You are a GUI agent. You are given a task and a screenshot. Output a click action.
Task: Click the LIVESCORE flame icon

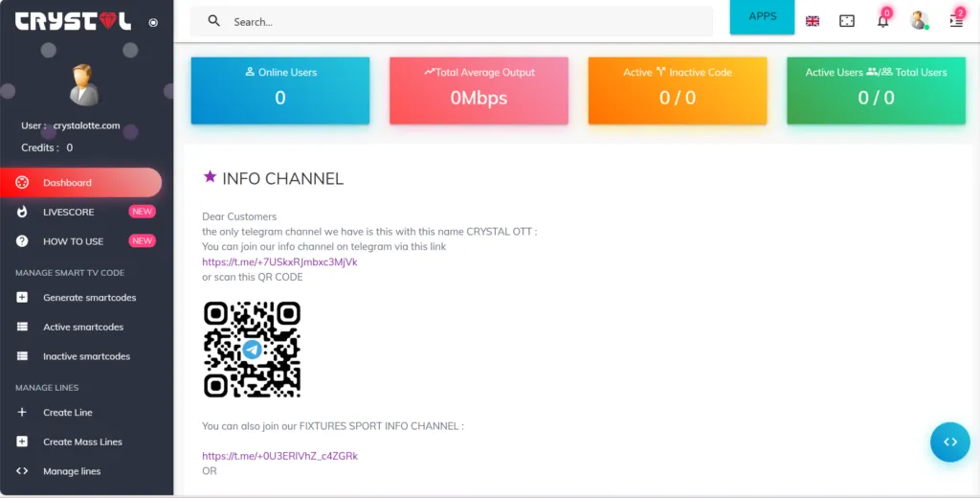pos(22,212)
